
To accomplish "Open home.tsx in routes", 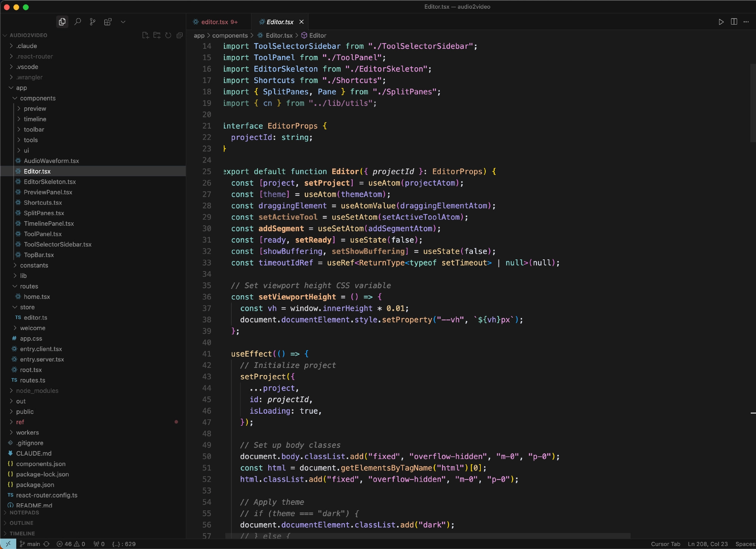I will [x=37, y=296].
